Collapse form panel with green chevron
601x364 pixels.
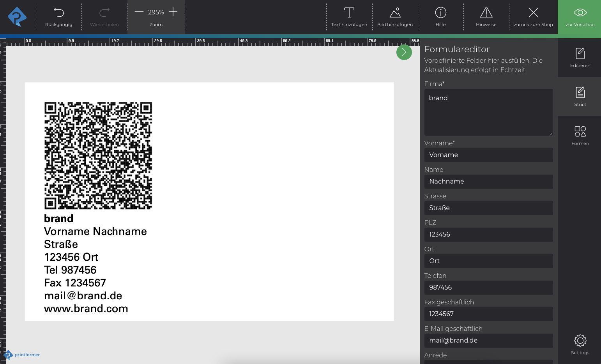tap(404, 52)
